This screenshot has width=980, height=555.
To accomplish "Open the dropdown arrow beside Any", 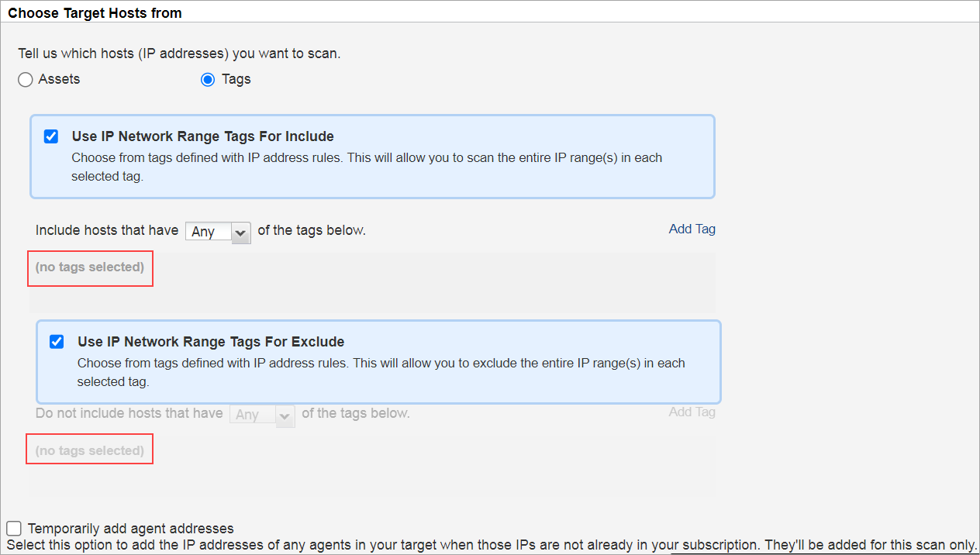I will 242,232.
